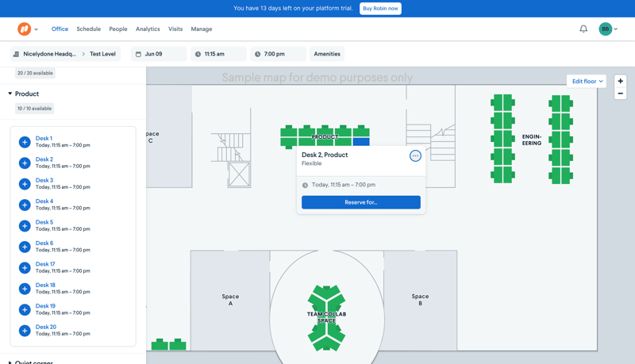
Task: Switch to the People tab
Action: [117, 29]
